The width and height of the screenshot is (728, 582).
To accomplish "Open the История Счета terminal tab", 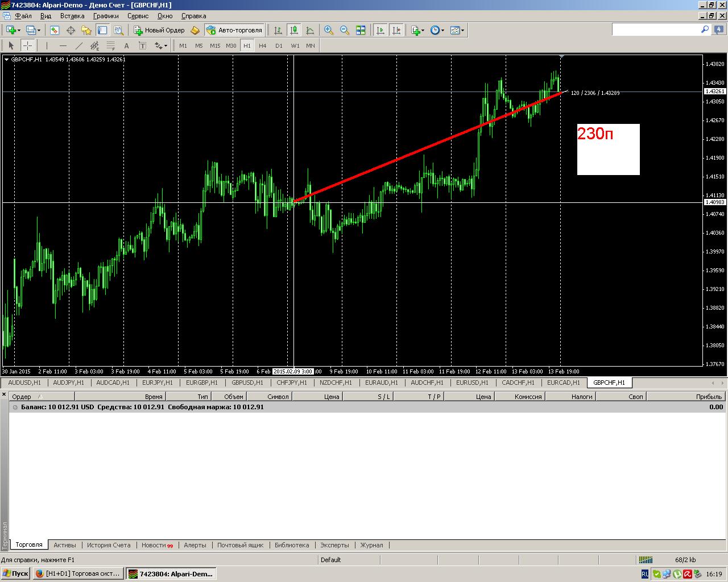I will tap(109, 545).
